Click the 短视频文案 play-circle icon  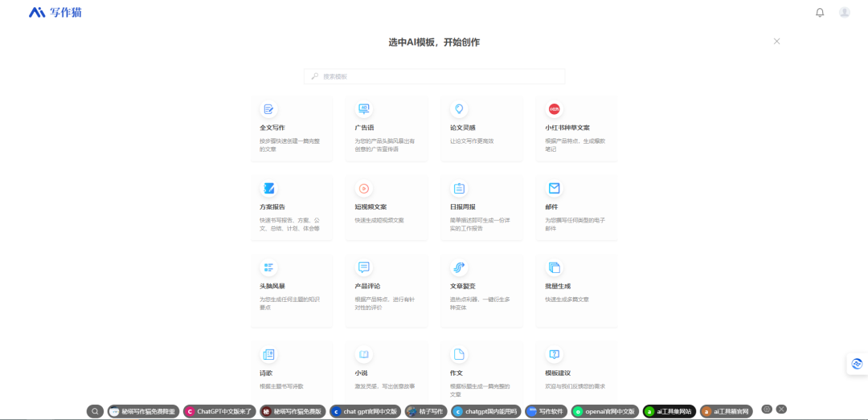364,189
